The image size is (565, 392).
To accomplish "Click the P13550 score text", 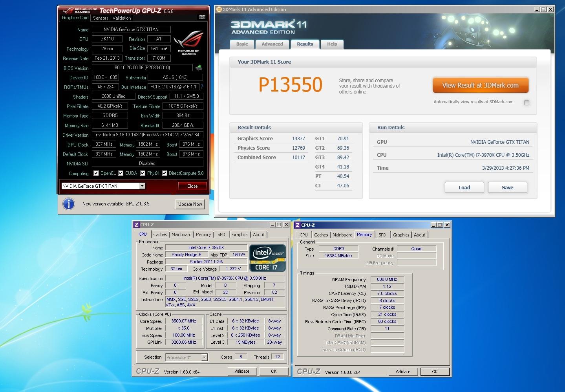I will [x=291, y=85].
